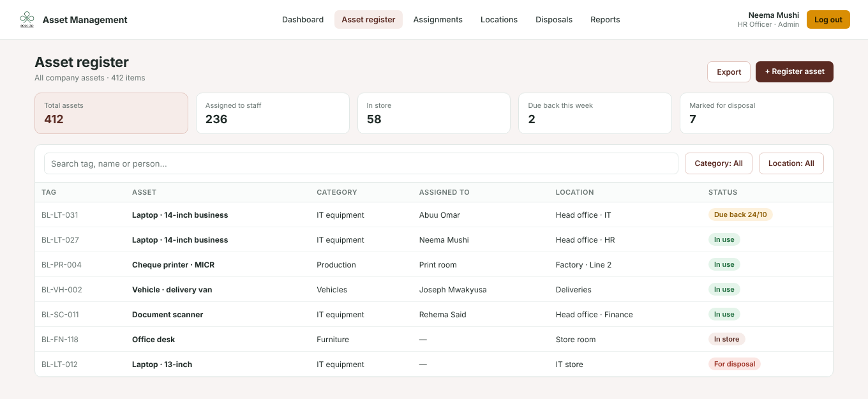The image size is (868, 399).
Task: Open the Location: All filter
Action: point(791,163)
